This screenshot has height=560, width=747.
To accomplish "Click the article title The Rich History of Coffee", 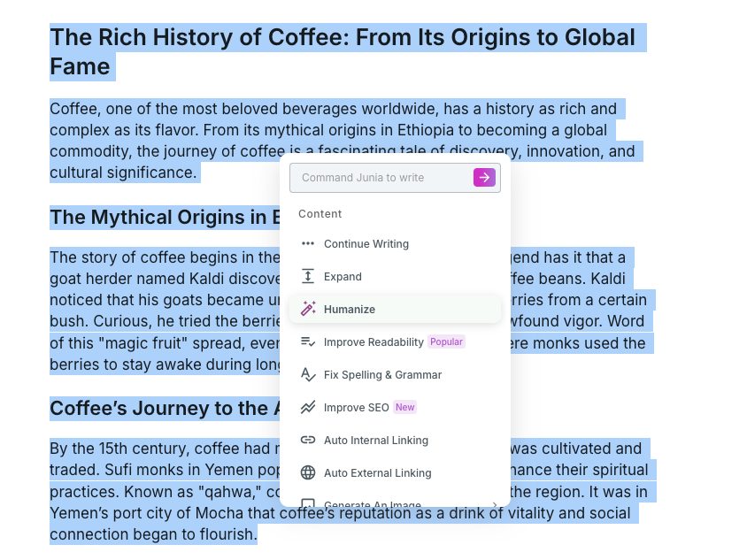I will pyautogui.click(x=343, y=51).
